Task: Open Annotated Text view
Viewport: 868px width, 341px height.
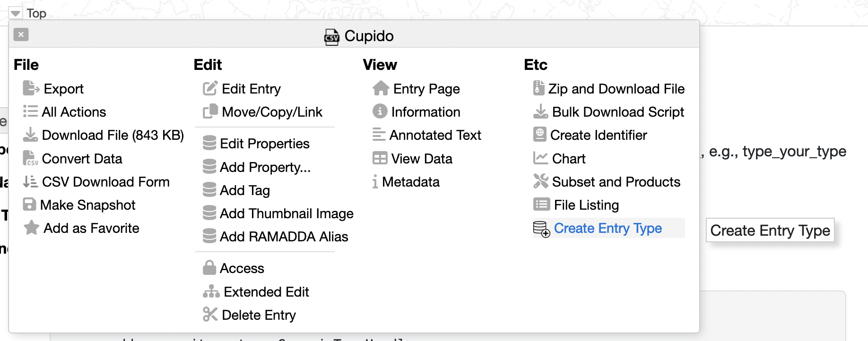Action: point(435,135)
